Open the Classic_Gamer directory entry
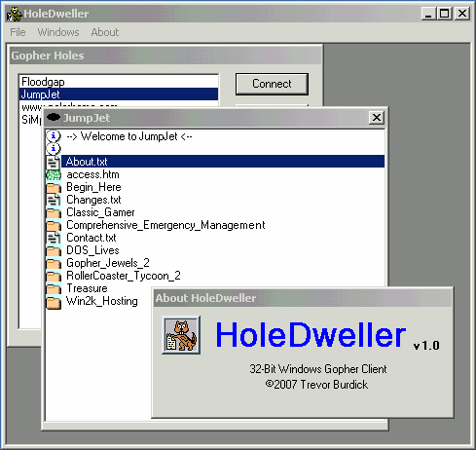This screenshot has width=476, height=450. point(100,212)
